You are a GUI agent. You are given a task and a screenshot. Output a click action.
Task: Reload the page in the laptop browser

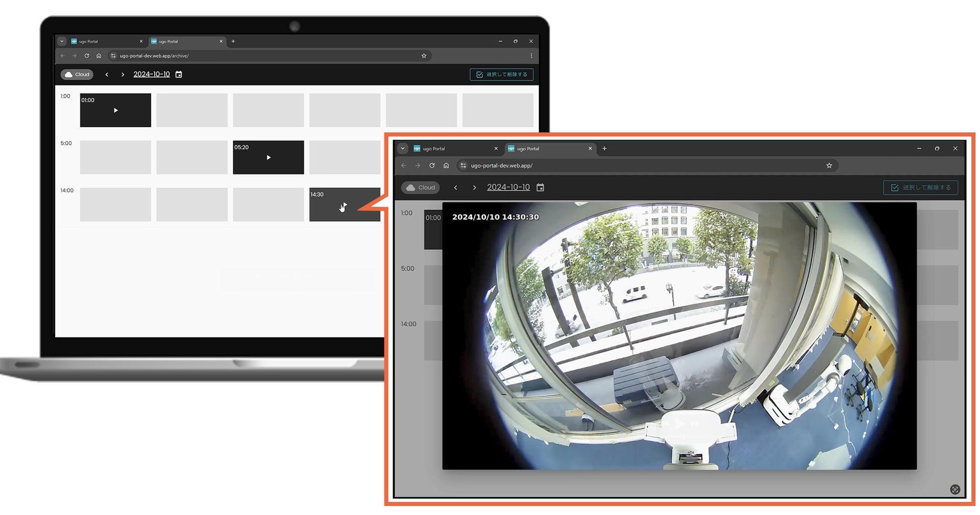pos(86,56)
